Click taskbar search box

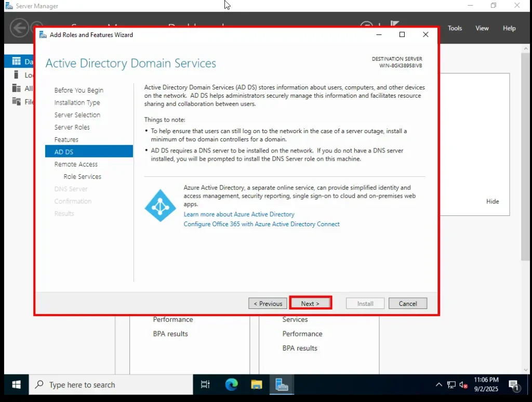coord(111,385)
